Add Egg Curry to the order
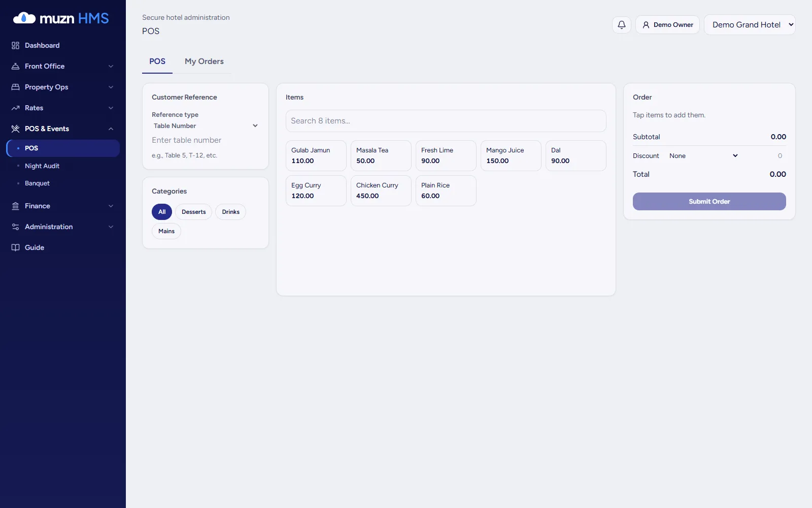This screenshot has height=508, width=812. (x=316, y=190)
